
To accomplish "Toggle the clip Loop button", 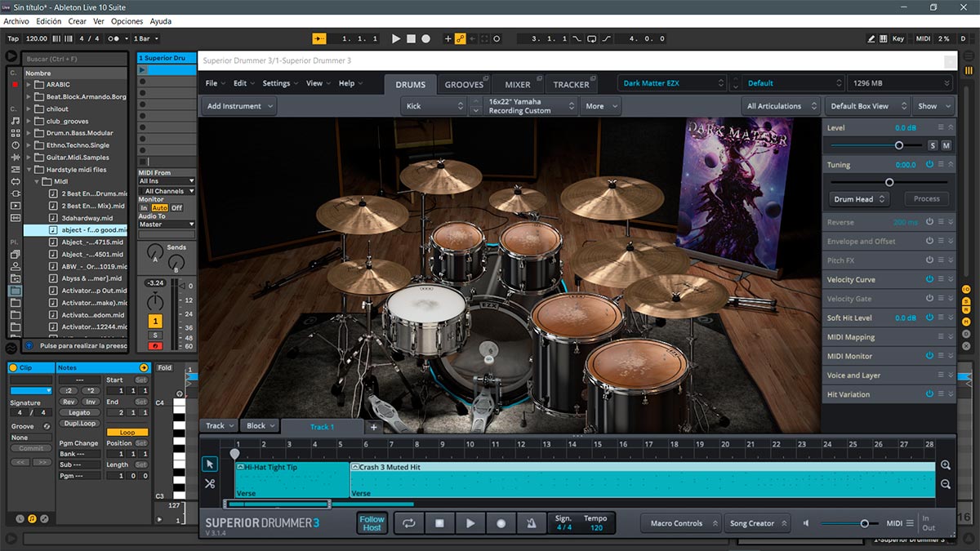I will tap(127, 433).
